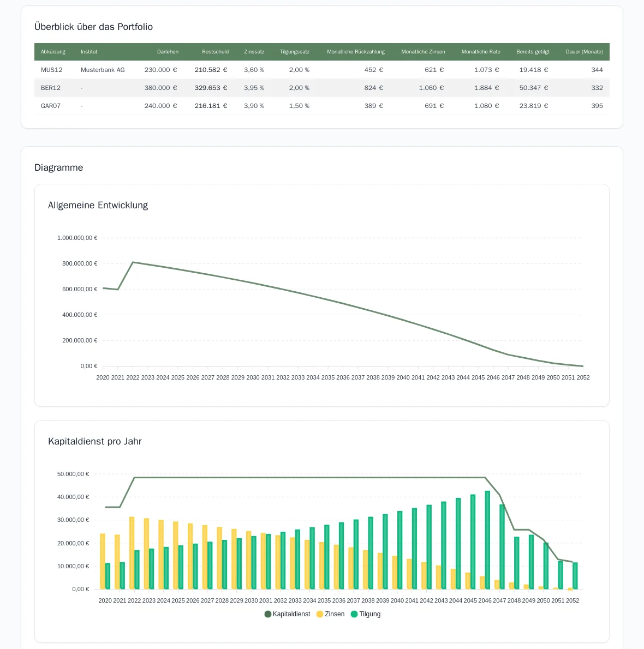Viewport: 644px width, 649px height.
Task: Click the 1.000.000,00 € axis label
Action: point(77,238)
